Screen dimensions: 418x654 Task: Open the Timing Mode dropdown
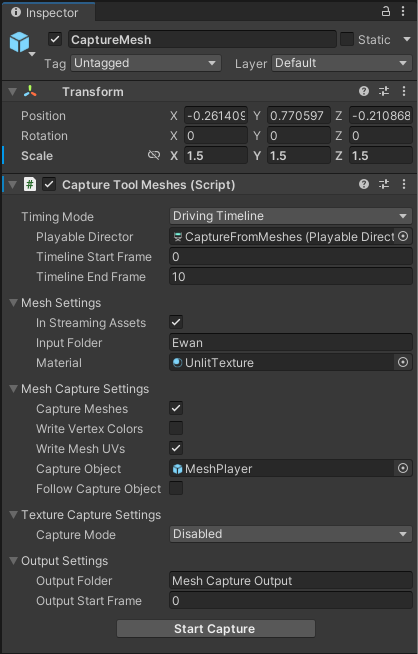coord(291,216)
